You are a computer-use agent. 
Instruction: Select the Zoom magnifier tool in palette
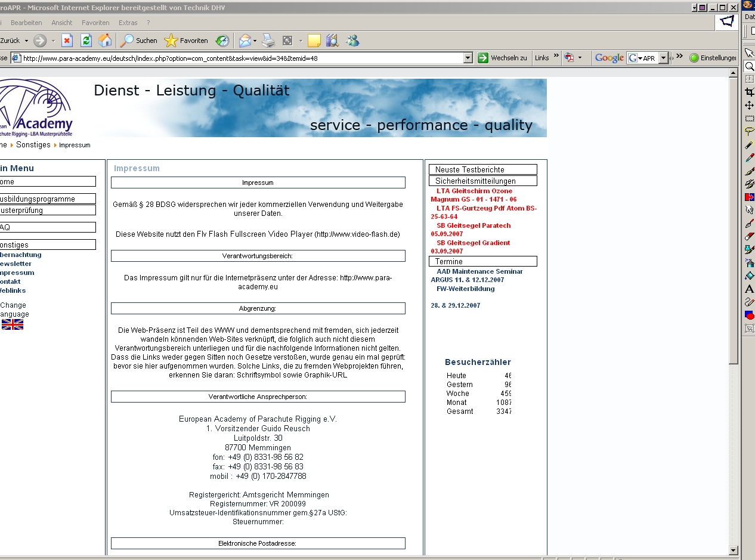point(750,66)
